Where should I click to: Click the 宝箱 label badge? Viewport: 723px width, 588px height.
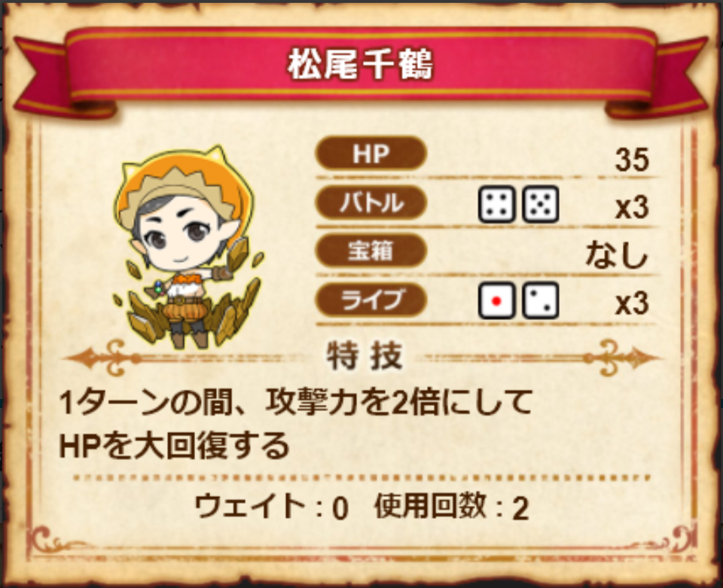pyautogui.click(x=371, y=251)
